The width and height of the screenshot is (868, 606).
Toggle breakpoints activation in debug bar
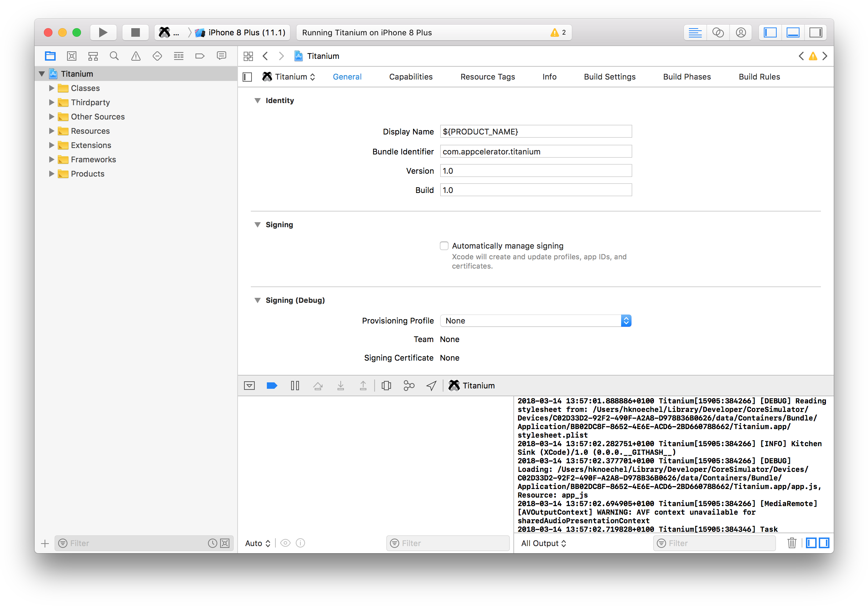click(x=272, y=386)
